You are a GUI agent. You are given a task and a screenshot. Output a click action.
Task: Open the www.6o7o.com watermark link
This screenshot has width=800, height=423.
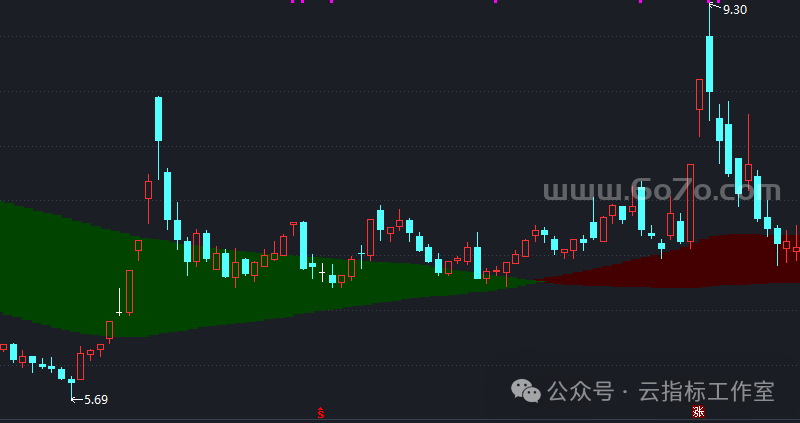660,190
